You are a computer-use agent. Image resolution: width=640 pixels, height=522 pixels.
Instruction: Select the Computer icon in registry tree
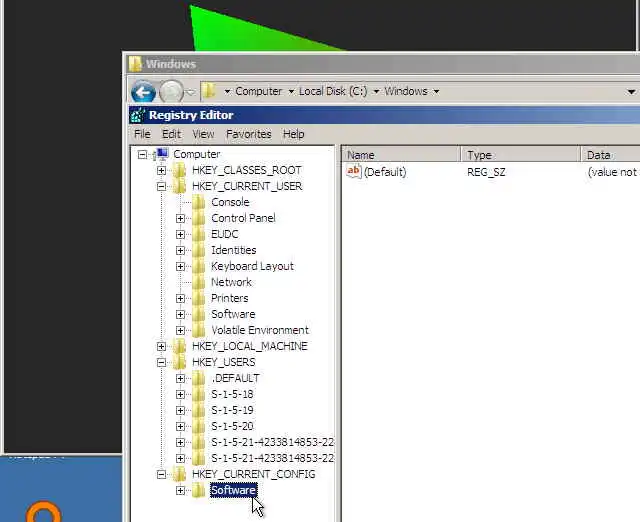tap(161, 154)
